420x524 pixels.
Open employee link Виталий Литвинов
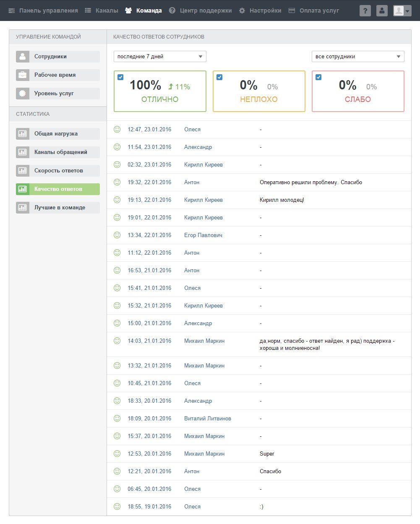[x=208, y=418]
